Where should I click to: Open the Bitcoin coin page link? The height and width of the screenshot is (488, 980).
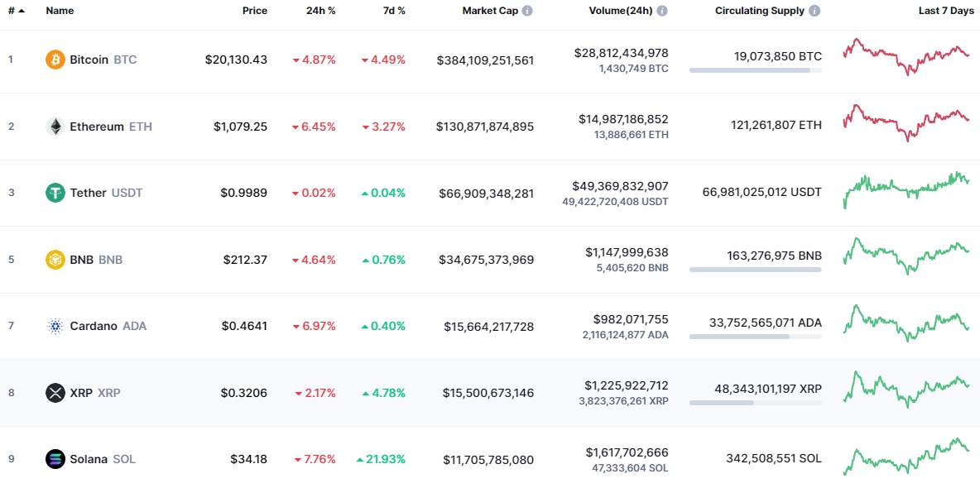(91, 60)
